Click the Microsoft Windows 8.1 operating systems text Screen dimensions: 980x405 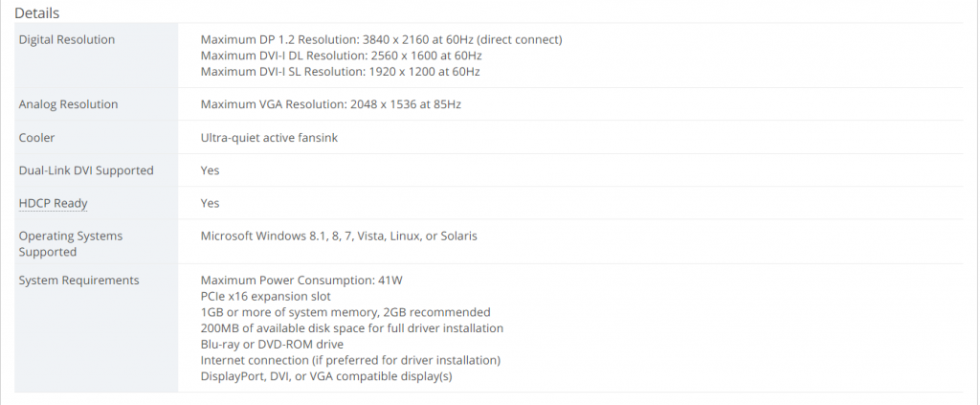pyautogui.click(x=339, y=236)
